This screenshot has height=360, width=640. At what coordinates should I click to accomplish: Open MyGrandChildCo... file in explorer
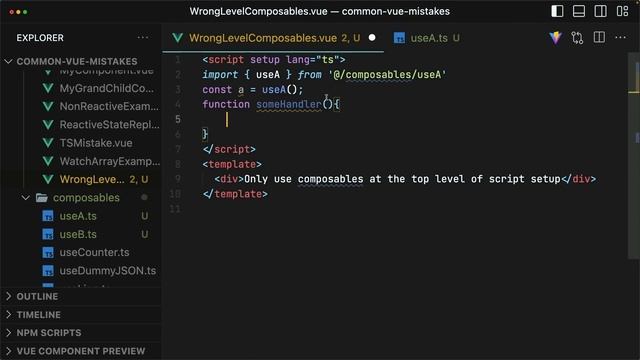pos(107,88)
